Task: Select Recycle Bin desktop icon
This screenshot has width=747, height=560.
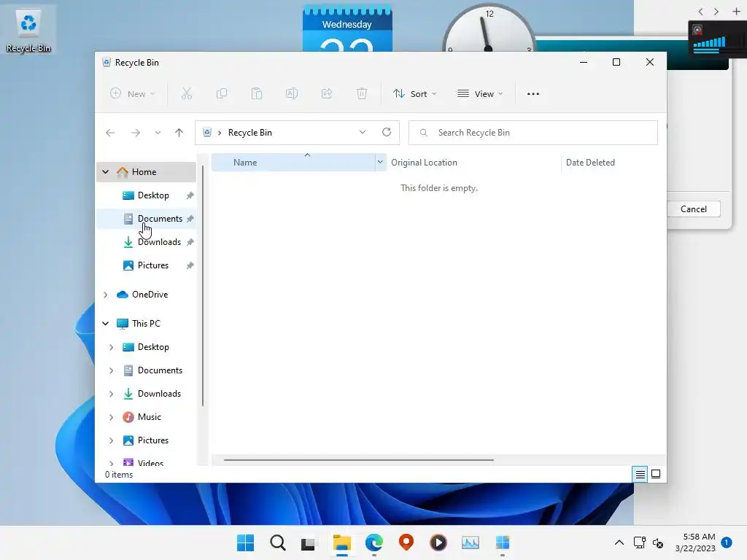Action: [28, 31]
